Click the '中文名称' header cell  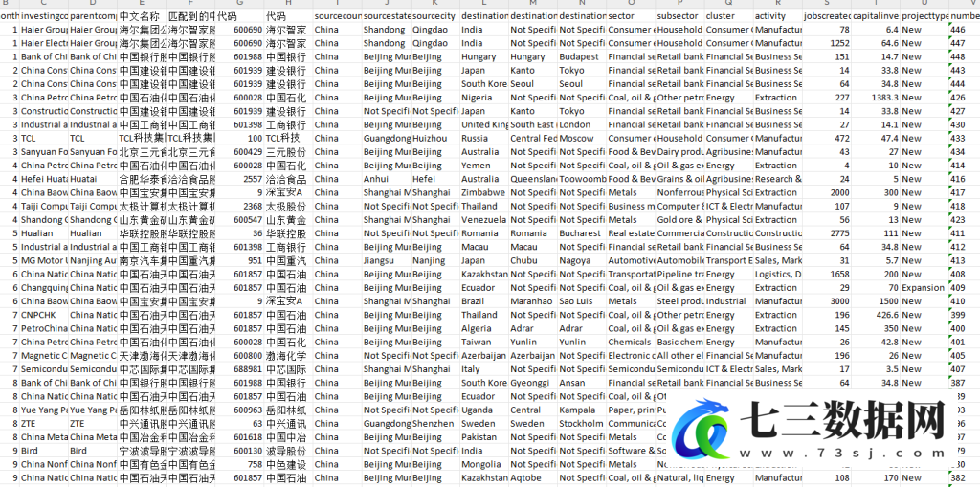coord(142,15)
